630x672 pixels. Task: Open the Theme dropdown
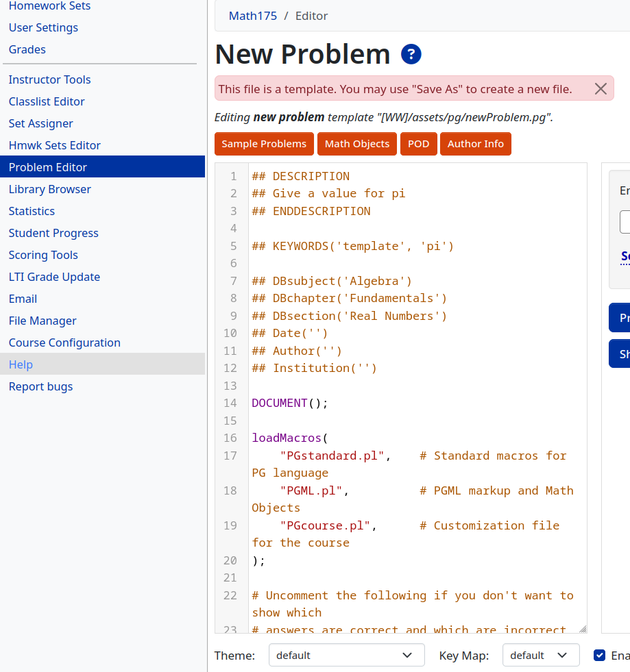click(x=346, y=655)
